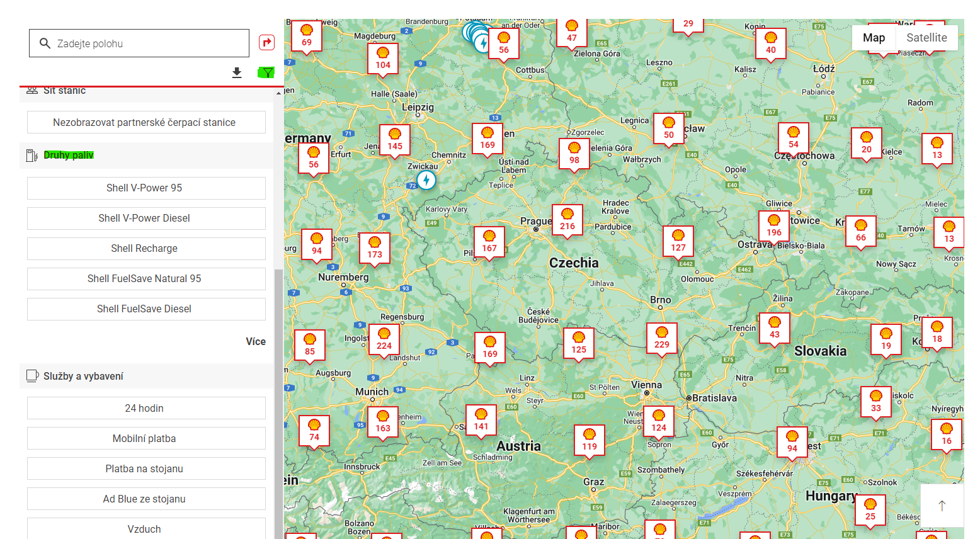
Task: Click the Bratislava city label
Action: 714,398
